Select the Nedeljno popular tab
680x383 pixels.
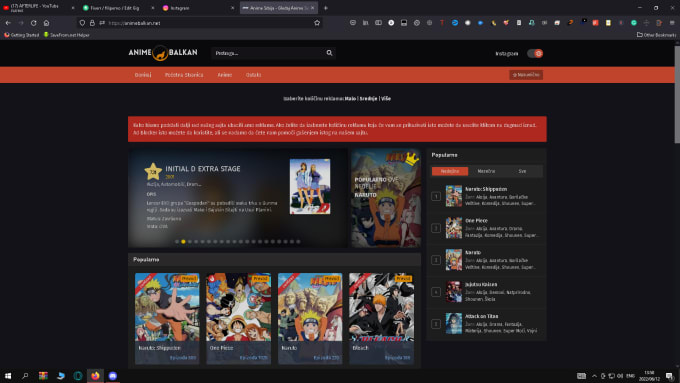tap(450, 171)
